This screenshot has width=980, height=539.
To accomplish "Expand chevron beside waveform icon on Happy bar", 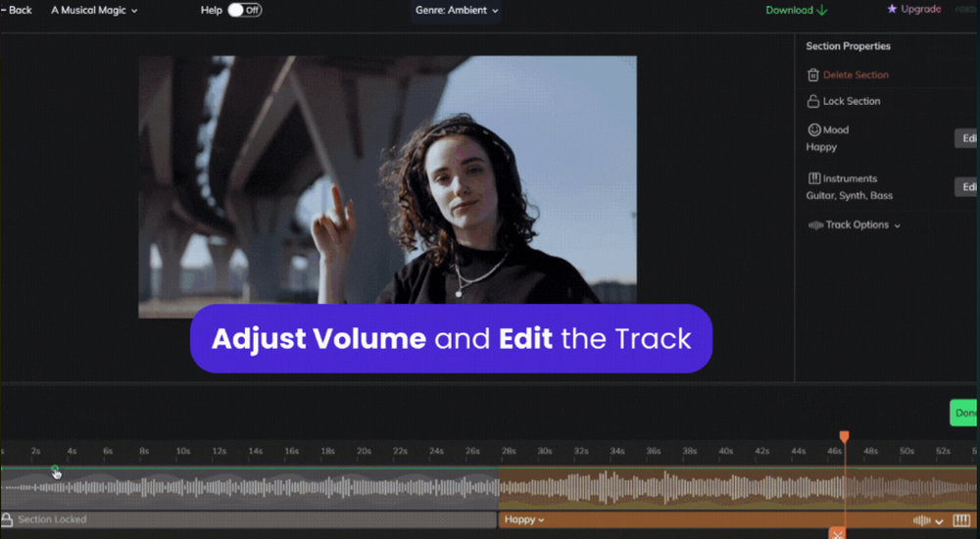I will 939,520.
